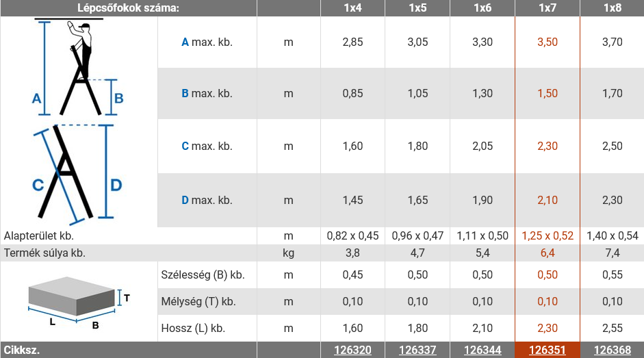The height and width of the screenshot is (358, 644).
Task: Click the Lépcsőfokok száma header cell
Action: pyautogui.click(x=128, y=8)
